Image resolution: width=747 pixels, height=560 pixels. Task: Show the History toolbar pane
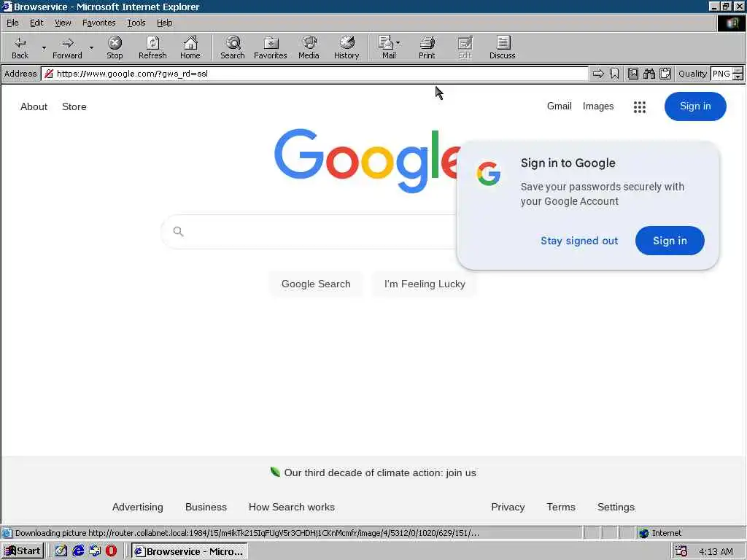[347, 47]
